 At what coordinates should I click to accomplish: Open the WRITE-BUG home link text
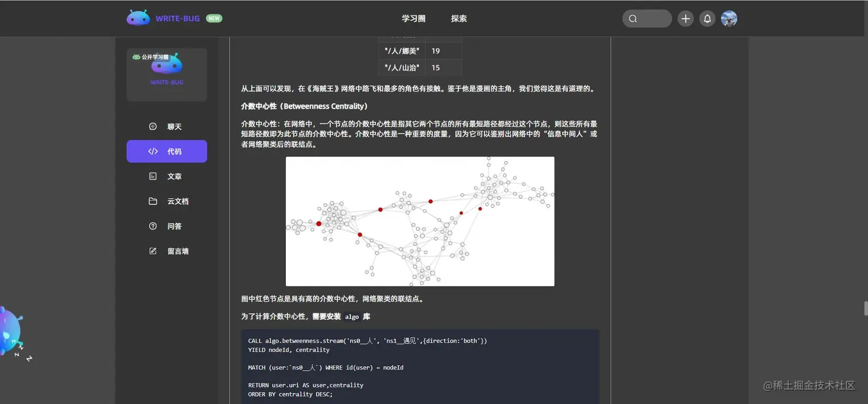click(177, 18)
